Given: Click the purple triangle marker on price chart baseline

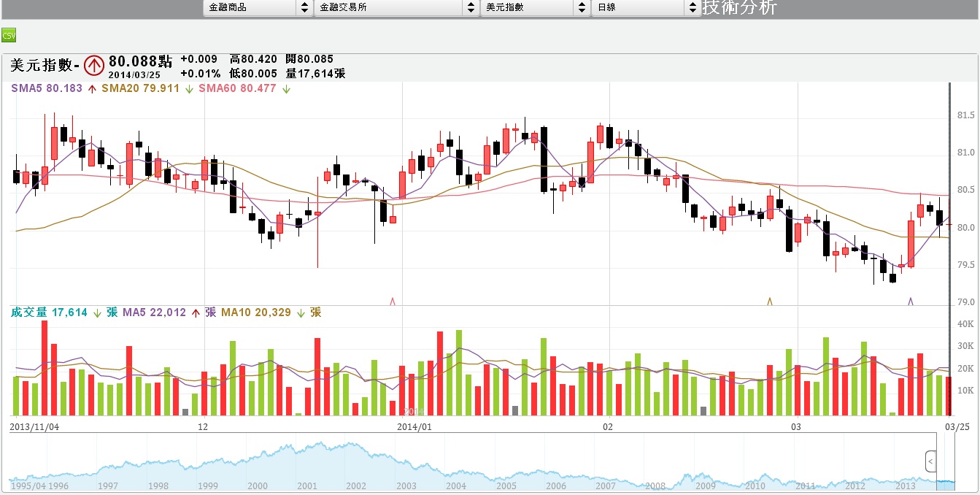Looking at the screenshot, I should [911, 301].
